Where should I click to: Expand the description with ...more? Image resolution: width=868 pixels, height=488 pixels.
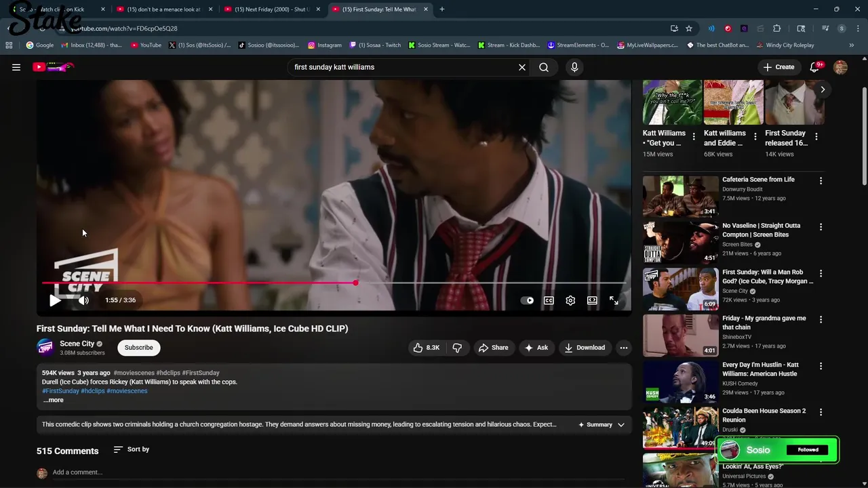tap(53, 400)
